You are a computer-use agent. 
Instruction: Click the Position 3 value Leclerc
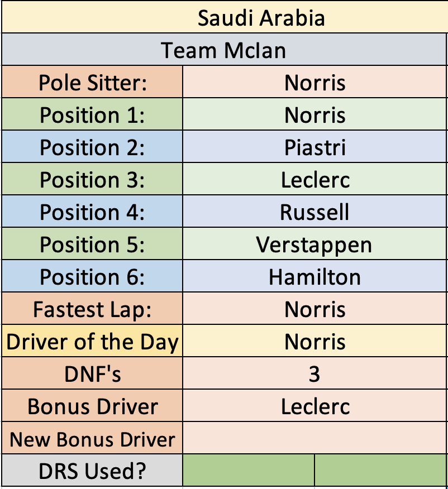tap(314, 180)
